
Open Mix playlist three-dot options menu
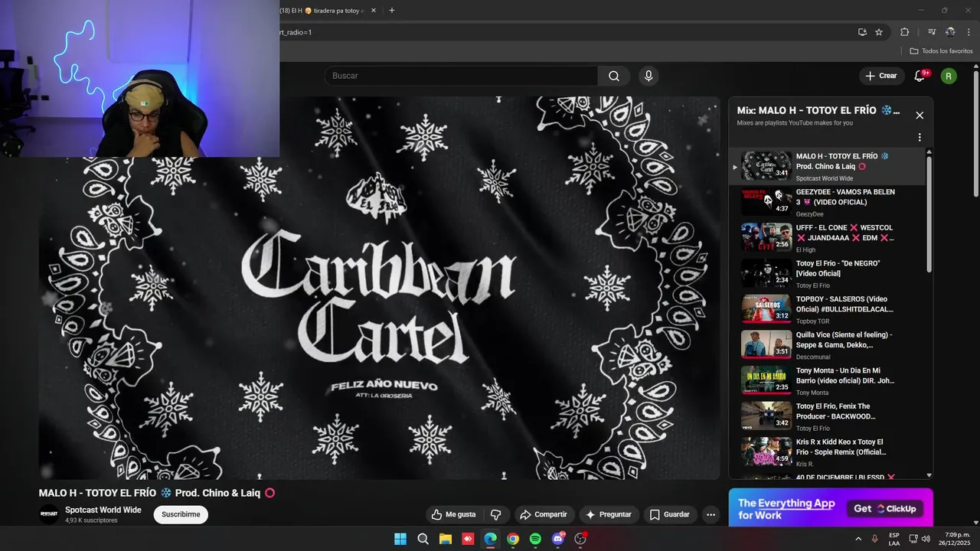tap(920, 138)
